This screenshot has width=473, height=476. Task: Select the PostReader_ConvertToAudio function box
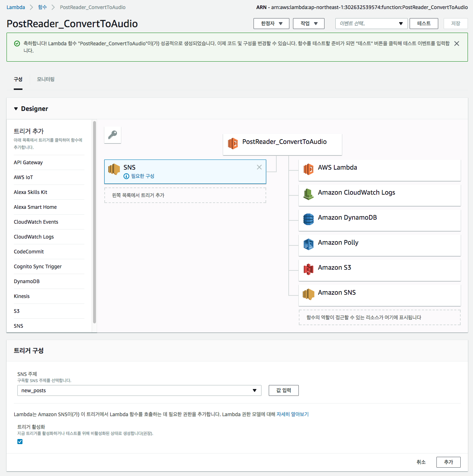282,144
